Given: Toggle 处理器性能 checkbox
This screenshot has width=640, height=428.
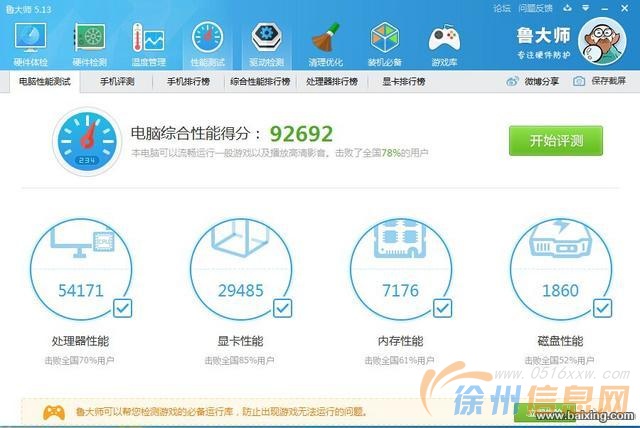Looking at the screenshot, I should pos(122,308).
